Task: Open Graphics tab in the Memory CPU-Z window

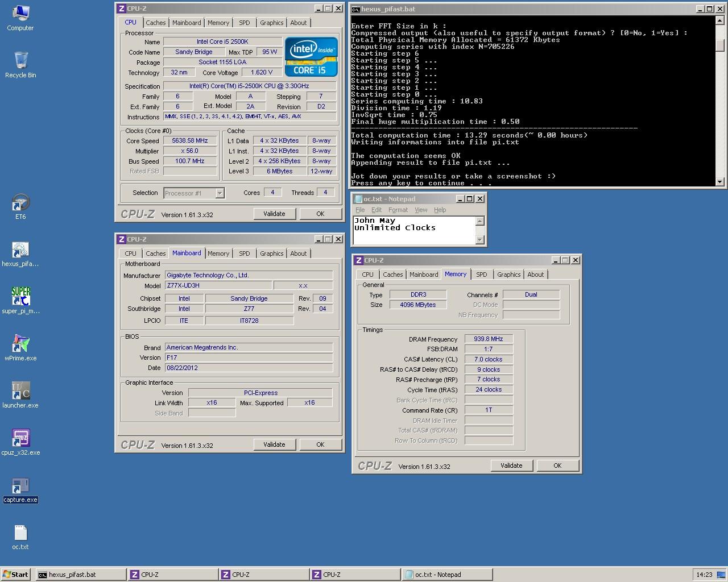Action: (x=508, y=275)
